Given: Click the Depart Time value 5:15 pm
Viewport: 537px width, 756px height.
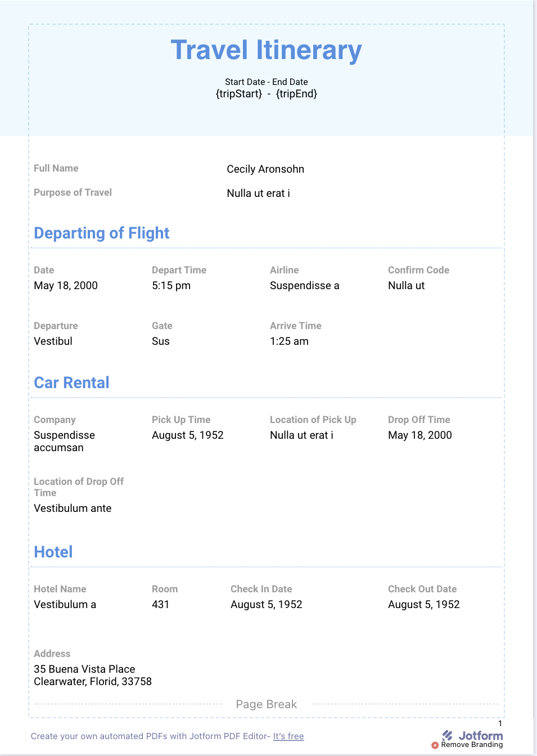Looking at the screenshot, I should pyautogui.click(x=172, y=286).
